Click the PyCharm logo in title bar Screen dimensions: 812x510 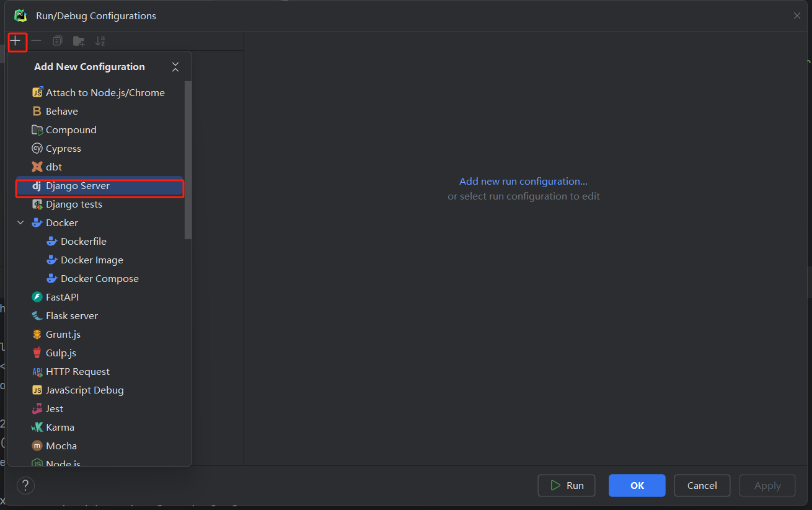(x=21, y=15)
